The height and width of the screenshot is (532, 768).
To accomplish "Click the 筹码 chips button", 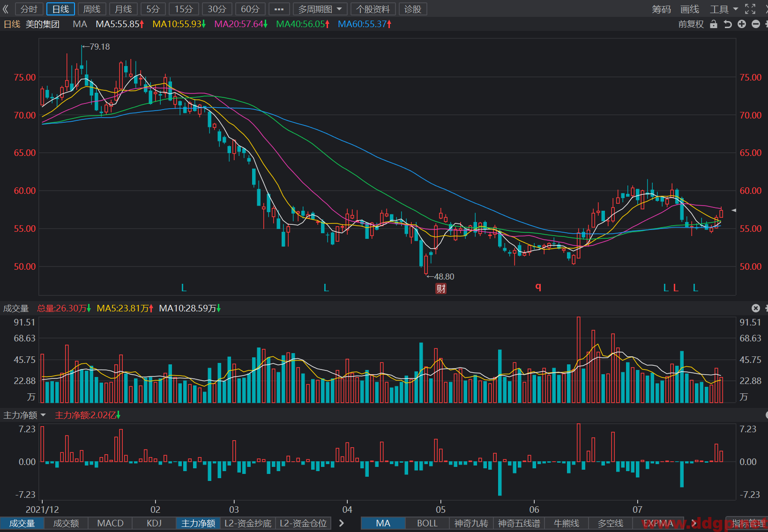I will pyautogui.click(x=661, y=9).
